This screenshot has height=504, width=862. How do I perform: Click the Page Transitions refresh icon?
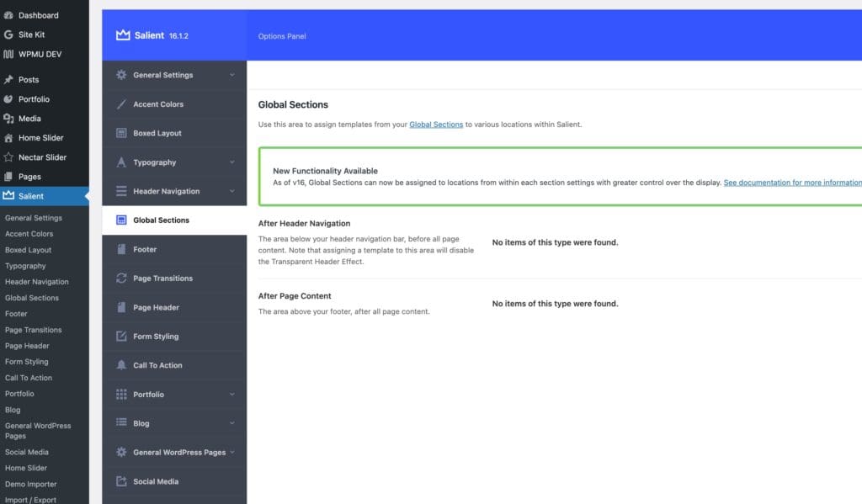pos(121,279)
